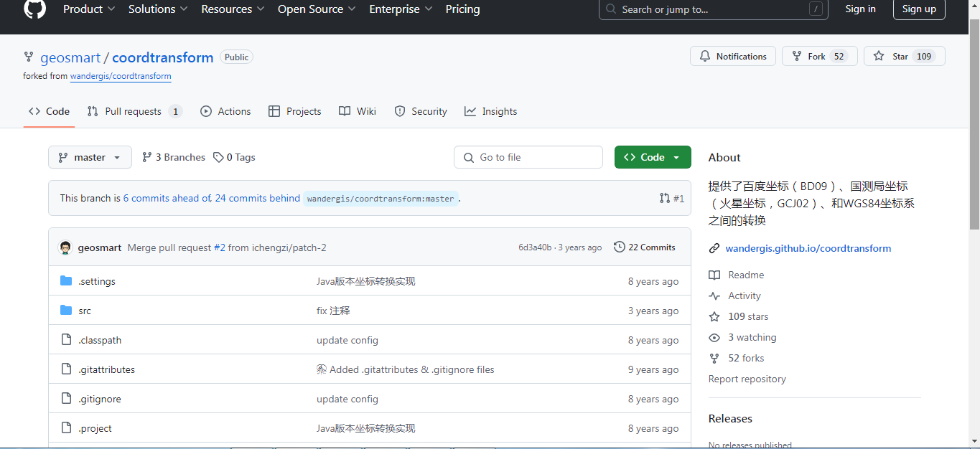Screen dimensions: 980x449
Task: Open the 52 forks link
Action: click(737, 358)
